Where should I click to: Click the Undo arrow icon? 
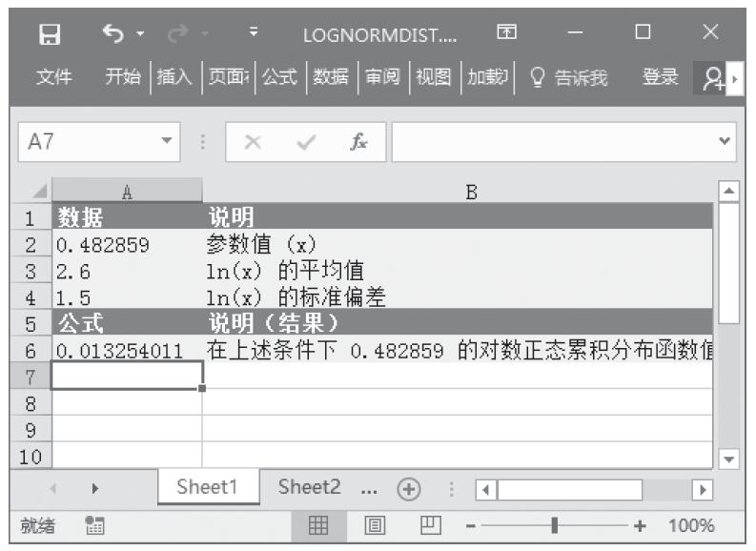[111, 35]
